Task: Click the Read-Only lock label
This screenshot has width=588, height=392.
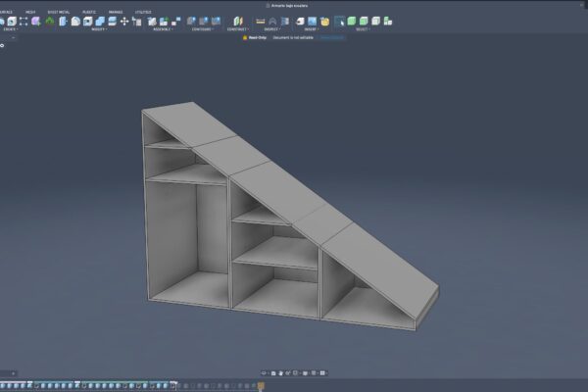Action: 255,38
